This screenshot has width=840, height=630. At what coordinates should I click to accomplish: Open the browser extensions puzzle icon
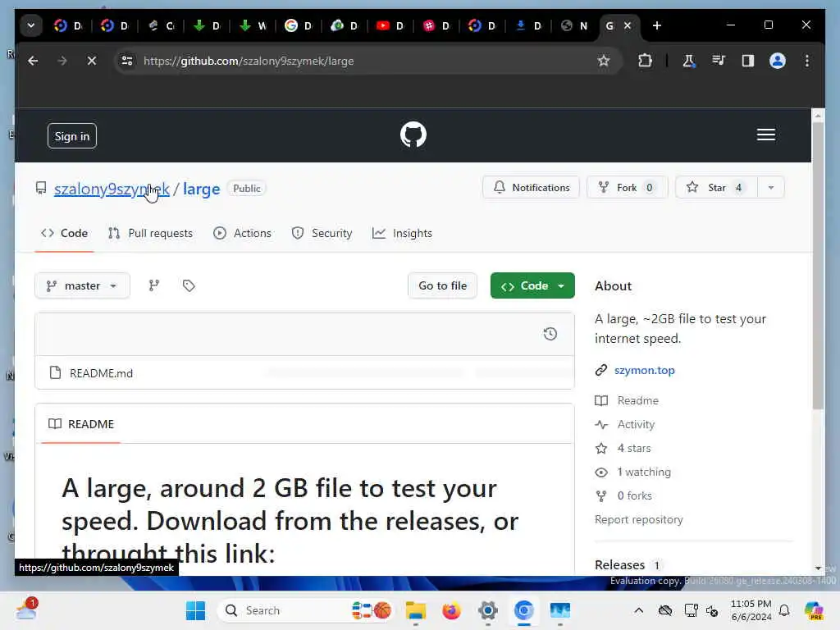[x=645, y=61]
